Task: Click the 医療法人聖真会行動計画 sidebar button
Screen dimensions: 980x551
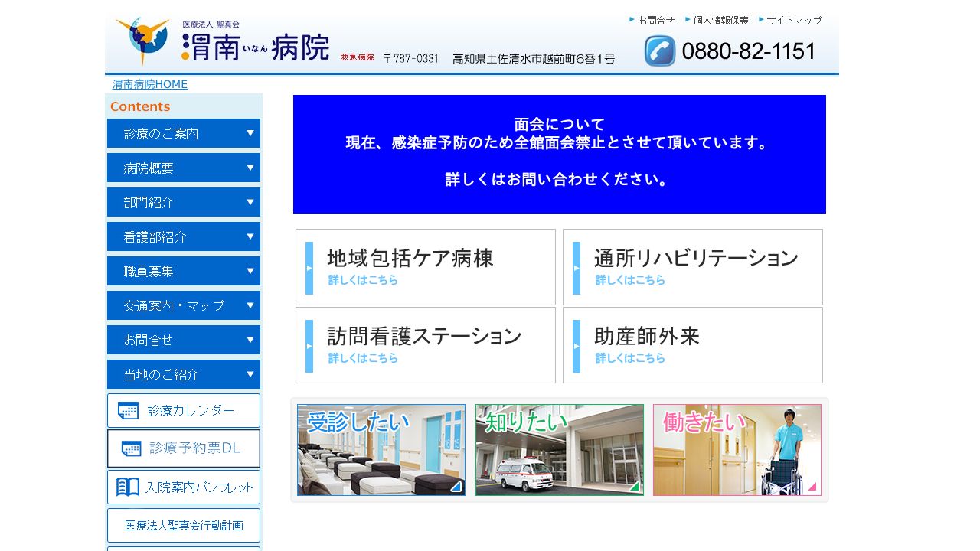Action: click(x=183, y=525)
